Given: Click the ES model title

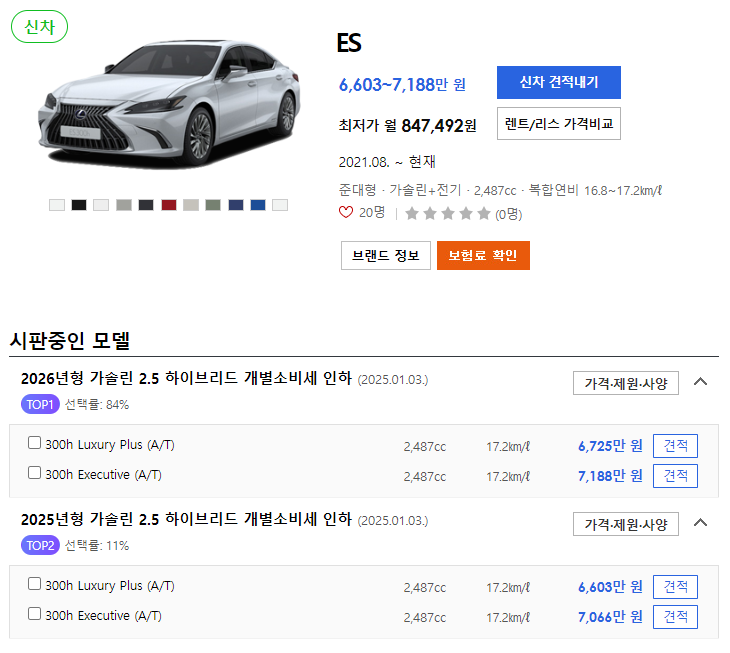Looking at the screenshot, I should click(x=349, y=43).
